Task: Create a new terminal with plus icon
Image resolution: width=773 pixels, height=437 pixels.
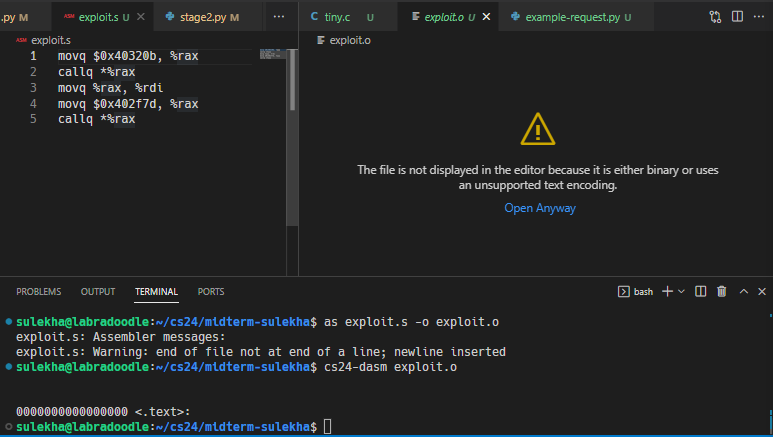Action: [668, 291]
